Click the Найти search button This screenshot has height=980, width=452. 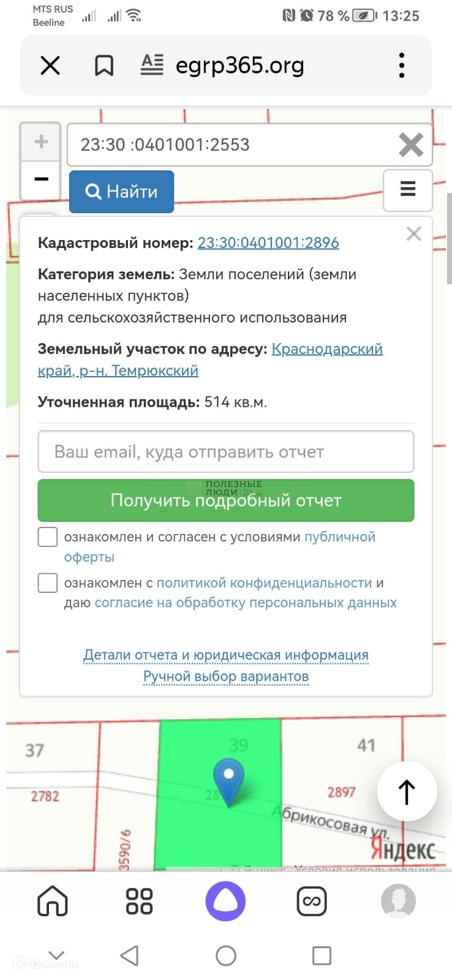pyautogui.click(x=121, y=192)
